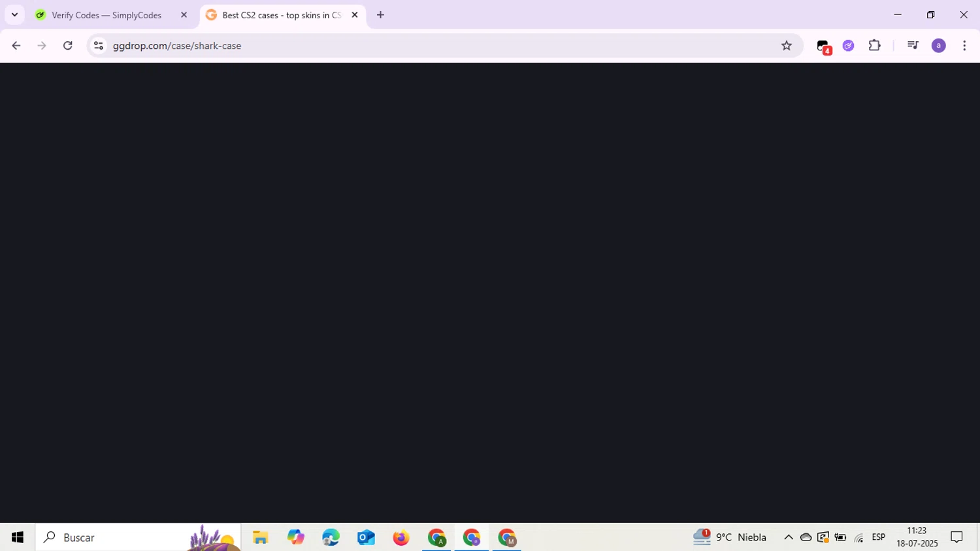Open Outlook from the taskbar
Image resolution: width=980 pixels, height=551 pixels.
366,537
